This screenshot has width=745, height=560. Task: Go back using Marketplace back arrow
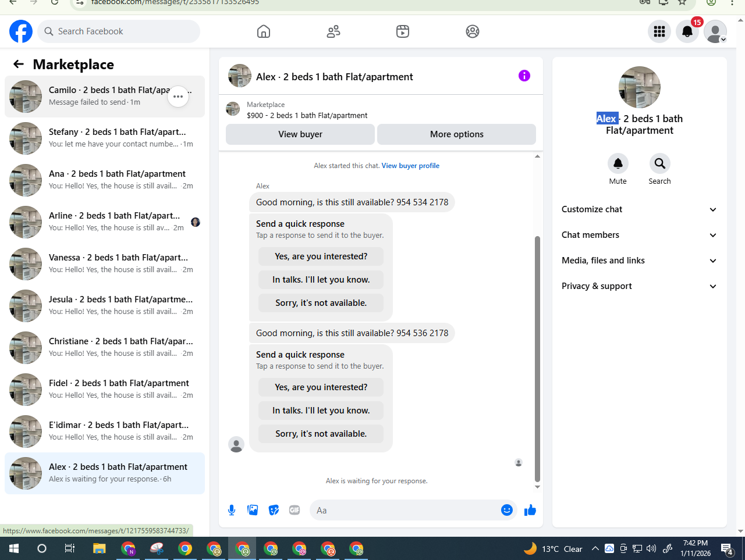click(19, 64)
